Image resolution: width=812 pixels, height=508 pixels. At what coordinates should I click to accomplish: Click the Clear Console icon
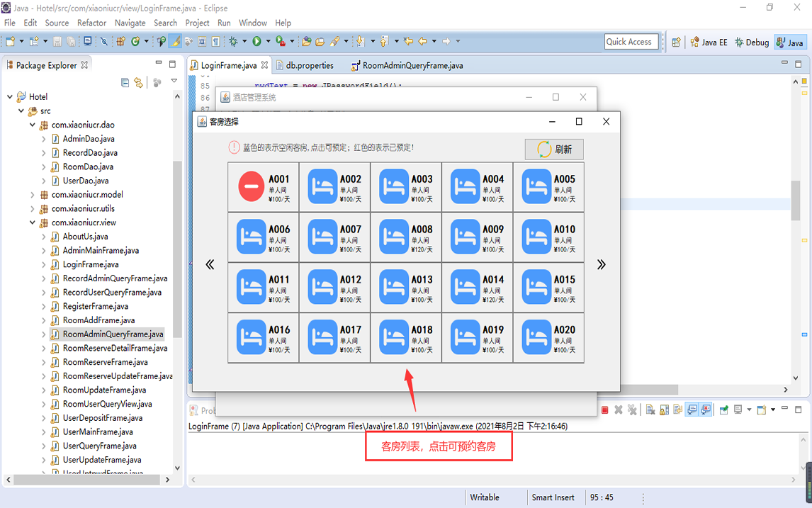[x=650, y=410]
